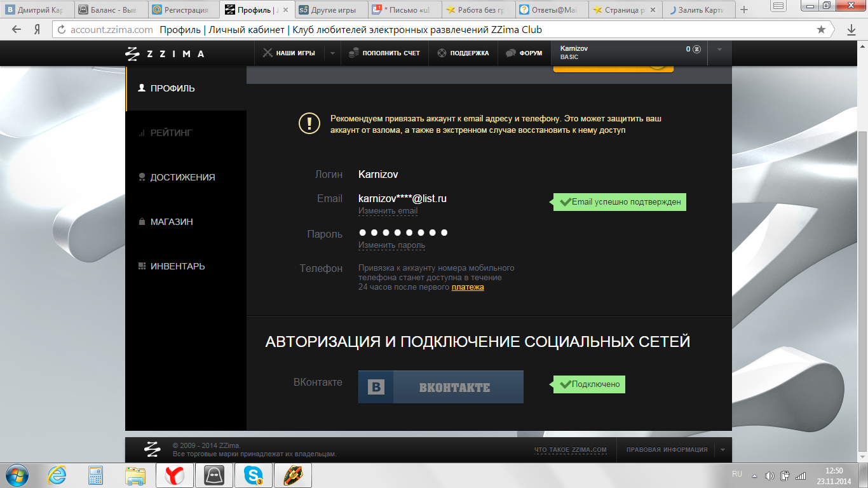Open the Магазин sidebar section
868x488 pixels.
[x=186, y=222]
